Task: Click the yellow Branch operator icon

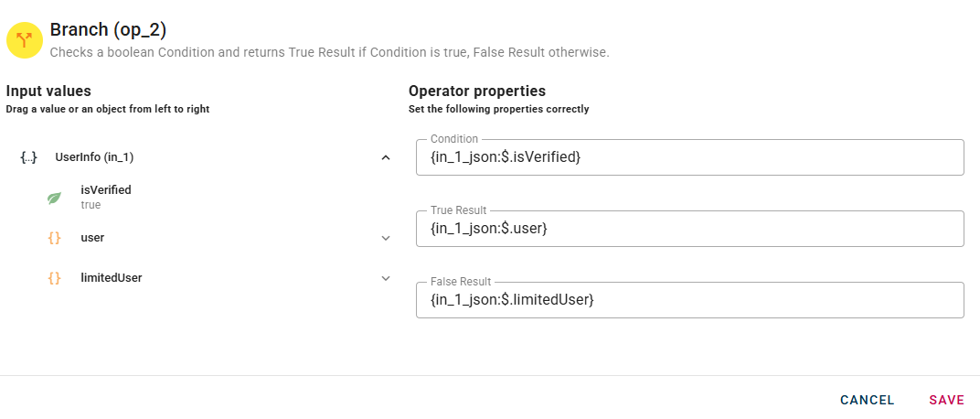Action: tap(25, 40)
